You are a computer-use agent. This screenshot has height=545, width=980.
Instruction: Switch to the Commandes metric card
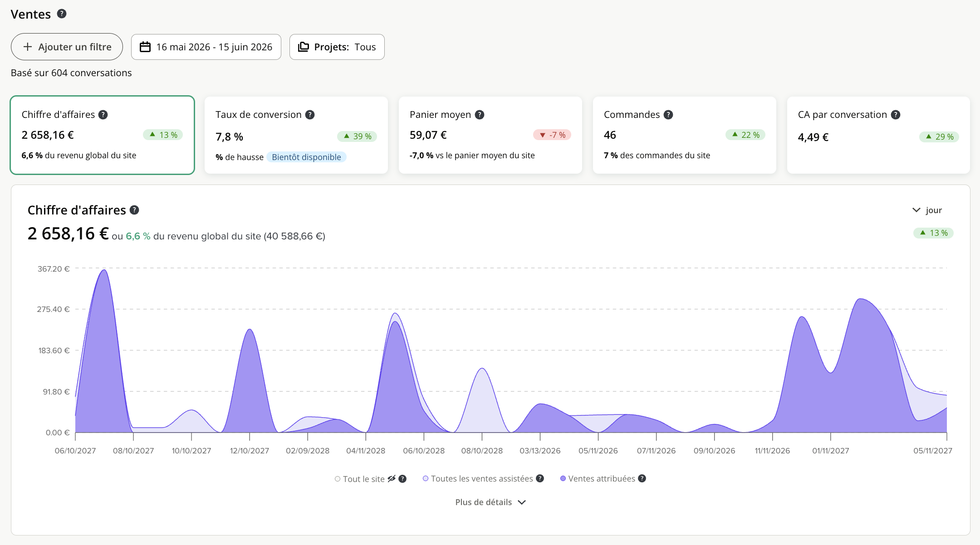[x=685, y=135]
